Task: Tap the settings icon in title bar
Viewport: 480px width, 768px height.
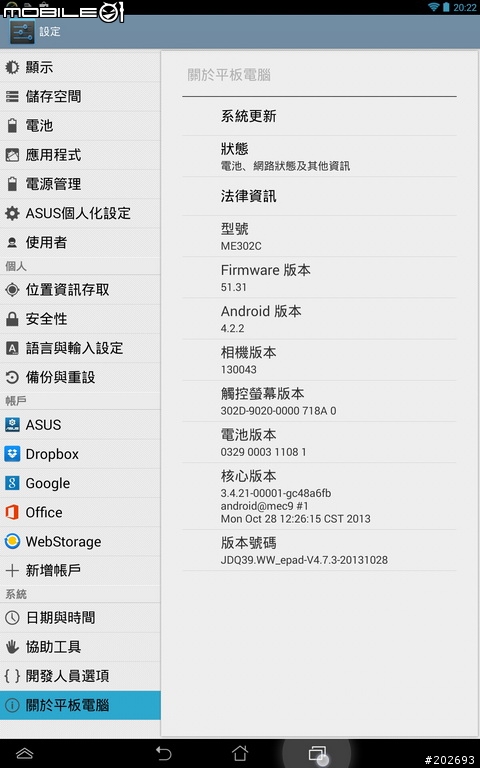Action: tap(22, 32)
